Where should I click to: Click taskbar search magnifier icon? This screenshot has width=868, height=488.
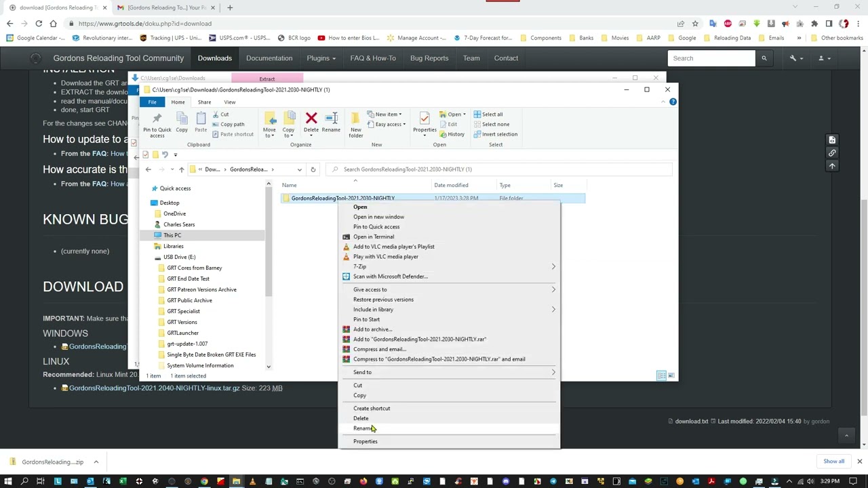(24, 481)
